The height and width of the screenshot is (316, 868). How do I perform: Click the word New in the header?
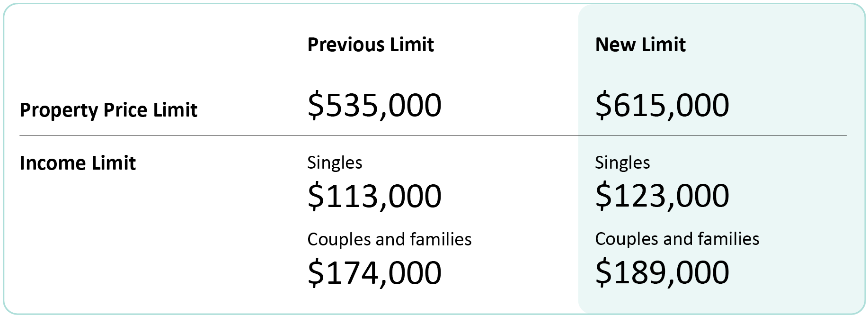(x=615, y=45)
